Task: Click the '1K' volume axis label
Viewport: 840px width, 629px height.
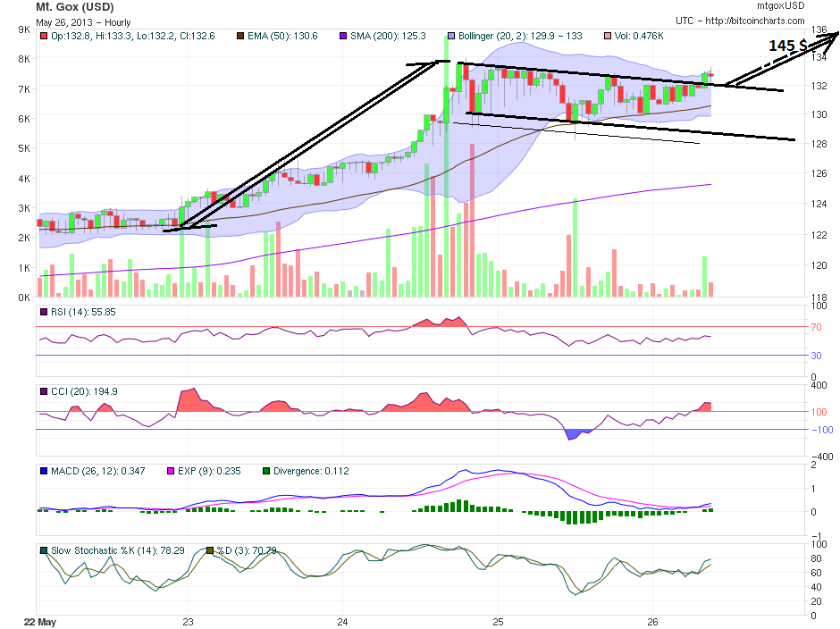Action: click(24, 267)
